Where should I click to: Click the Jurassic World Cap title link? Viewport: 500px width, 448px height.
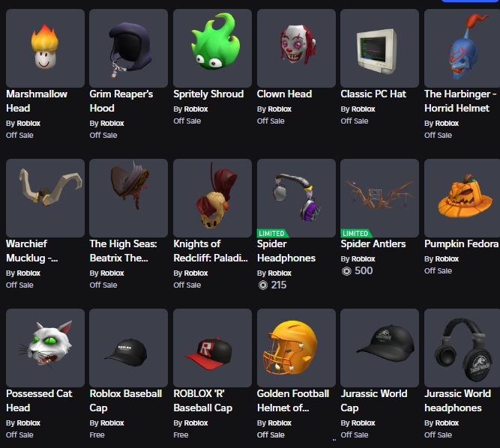pyautogui.click(x=374, y=401)
